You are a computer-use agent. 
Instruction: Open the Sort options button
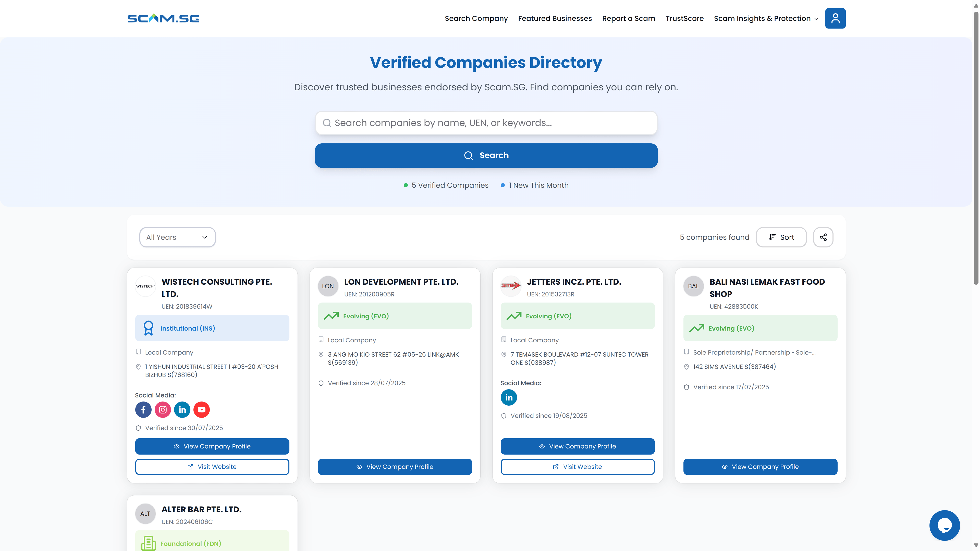tap(781, 237)
